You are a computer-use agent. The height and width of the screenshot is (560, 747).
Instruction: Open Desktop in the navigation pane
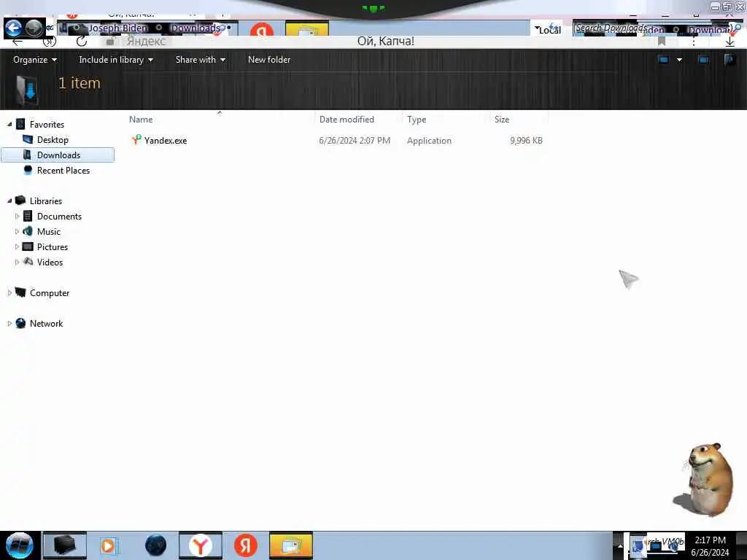(x=53, y=139)
